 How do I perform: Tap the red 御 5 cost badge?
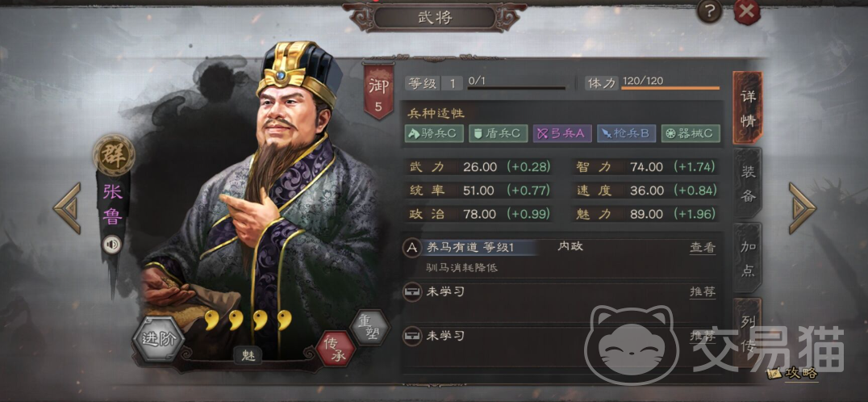378,92
